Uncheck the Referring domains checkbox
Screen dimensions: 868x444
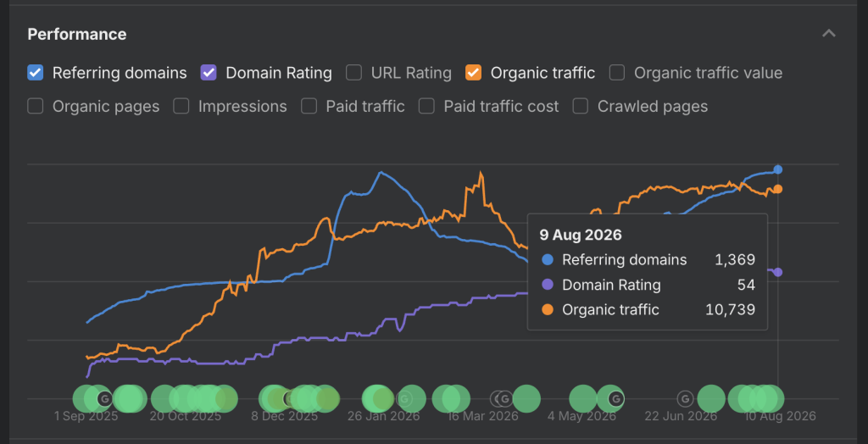pos(36,73)
